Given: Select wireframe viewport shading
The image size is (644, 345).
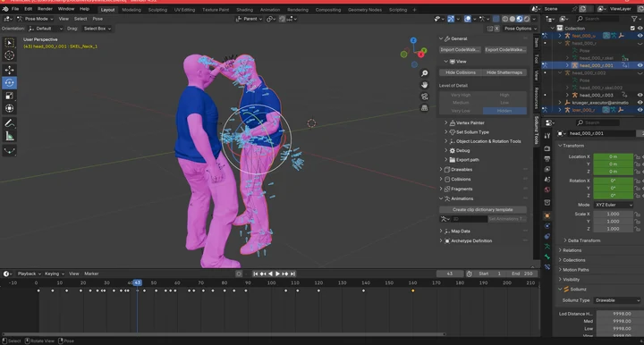Looking at the screenshot, I should tap(504, 19).
